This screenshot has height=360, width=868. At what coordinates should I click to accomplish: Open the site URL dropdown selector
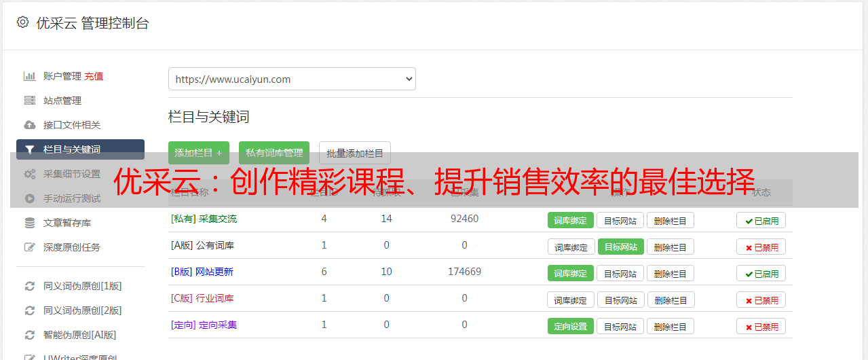(x=292, y=79)
